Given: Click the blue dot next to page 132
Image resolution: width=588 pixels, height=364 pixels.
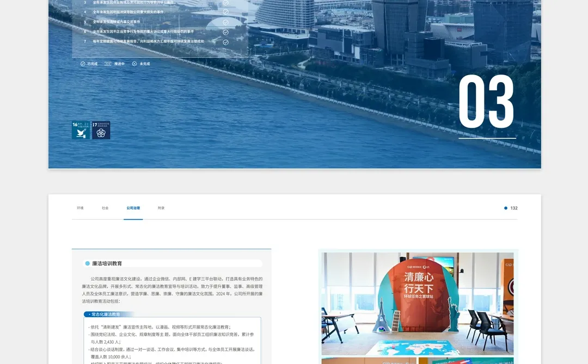Looking at the screenshot, I should coord(507,208).
